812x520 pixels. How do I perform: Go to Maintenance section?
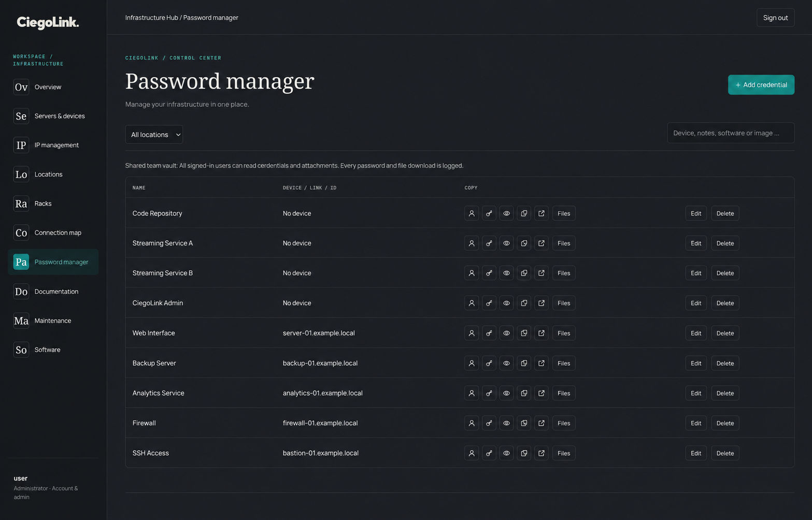[53, 321]
